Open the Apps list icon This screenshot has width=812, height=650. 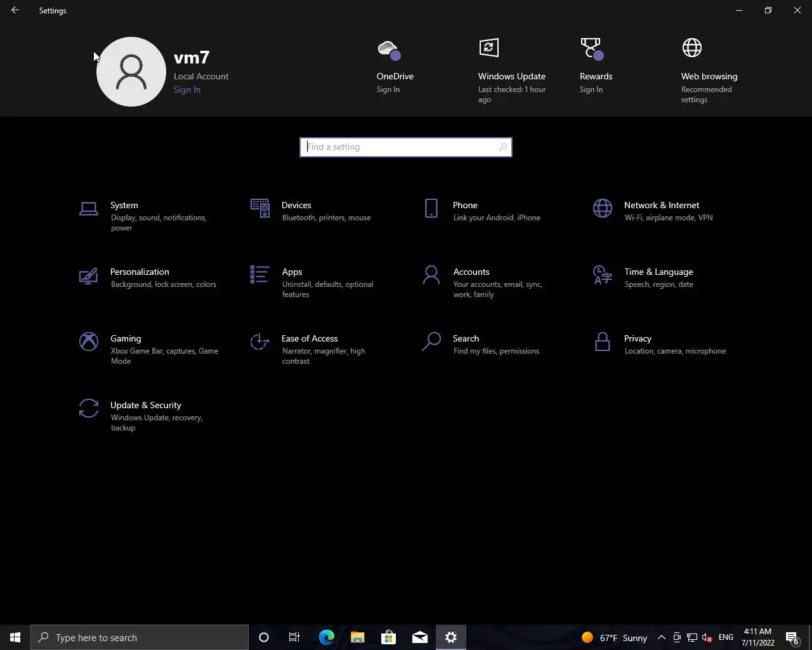click(260, 275)
